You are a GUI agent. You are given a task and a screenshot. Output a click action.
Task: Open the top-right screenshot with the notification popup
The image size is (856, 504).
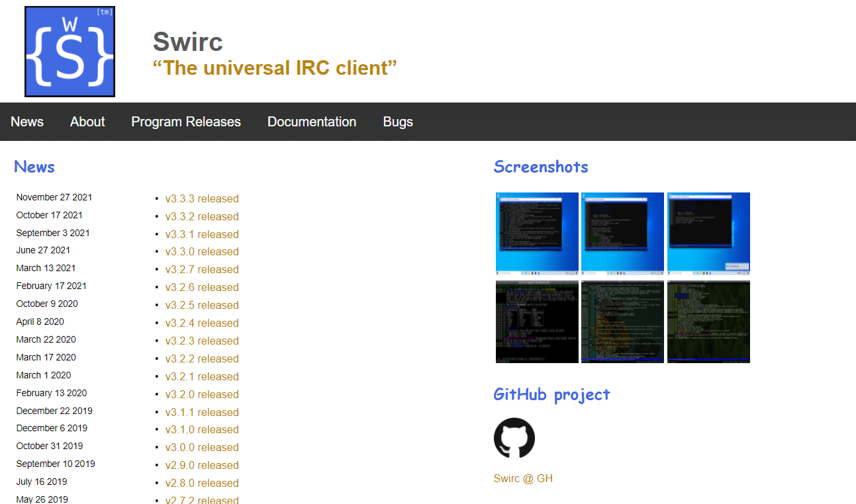pyautogui.click(x=708, y=233)
